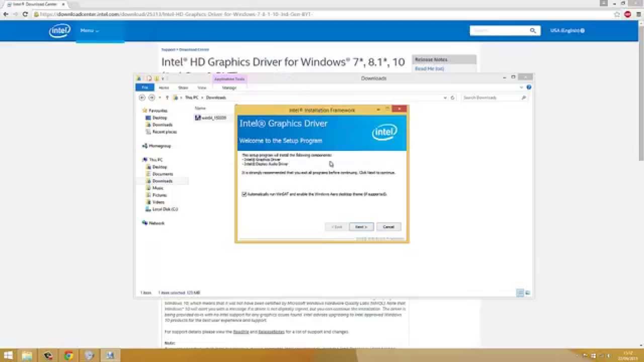Select Homegroup in navigation pane

coord(159,146)
